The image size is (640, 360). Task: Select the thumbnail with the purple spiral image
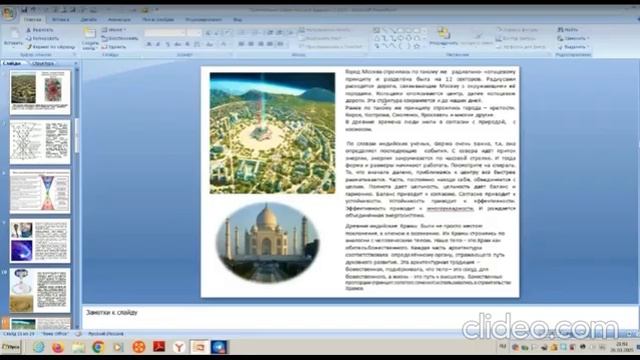(x=40, y=241)
